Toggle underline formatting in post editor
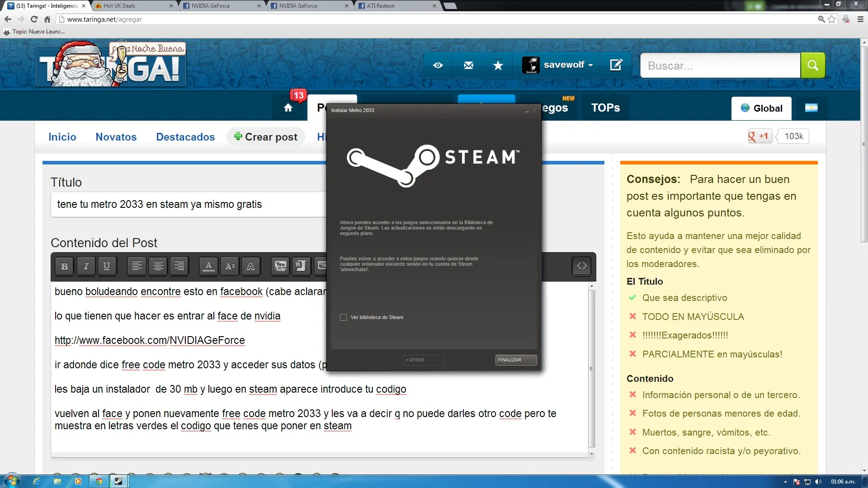Screen dimensions: 868x488 tap(107, 266)
